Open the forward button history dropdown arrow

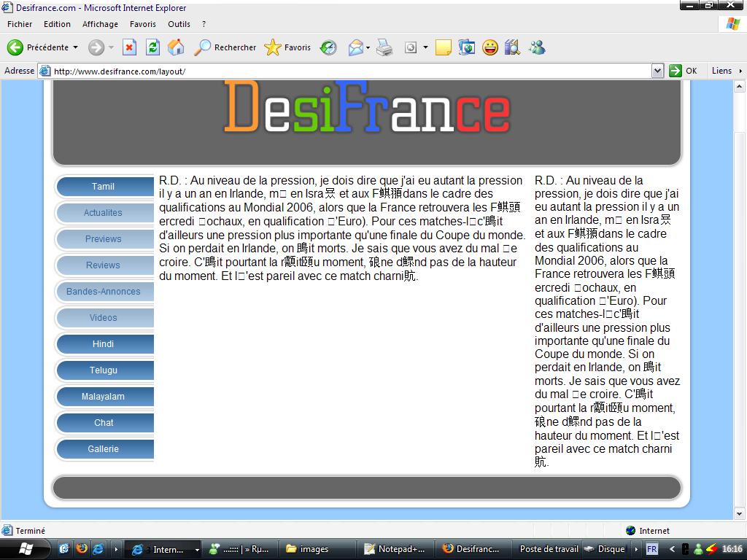coord(111,47)
